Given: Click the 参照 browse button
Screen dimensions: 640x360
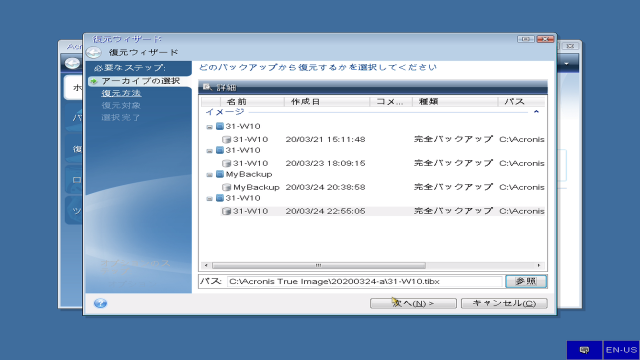Looking at the screenshot, I should [x=526, y=281].
